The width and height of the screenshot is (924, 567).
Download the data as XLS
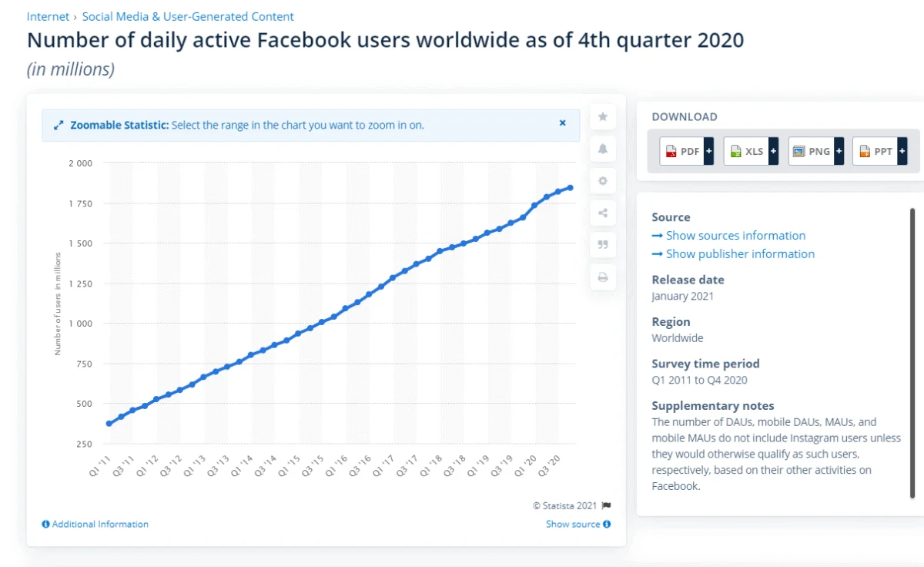coord(746,151)
